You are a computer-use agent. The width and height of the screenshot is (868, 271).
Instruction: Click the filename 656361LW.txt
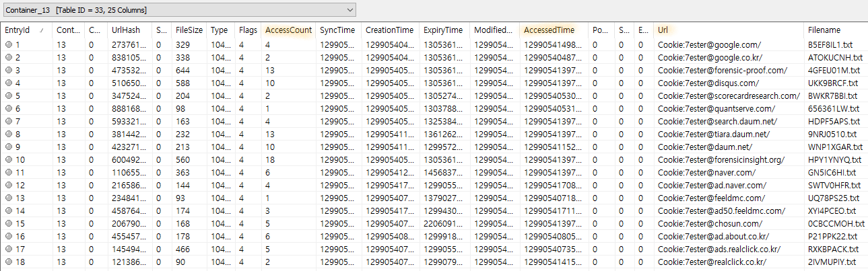(834, 108)
